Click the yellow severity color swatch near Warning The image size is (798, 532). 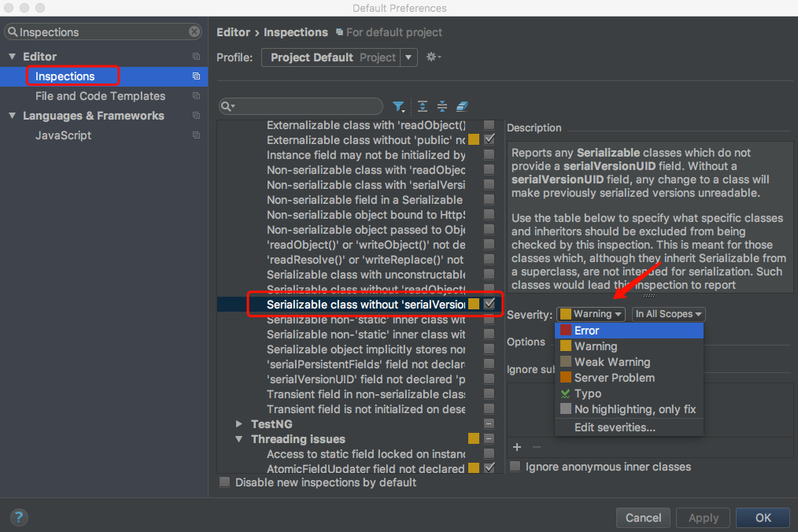click(565, 313)
